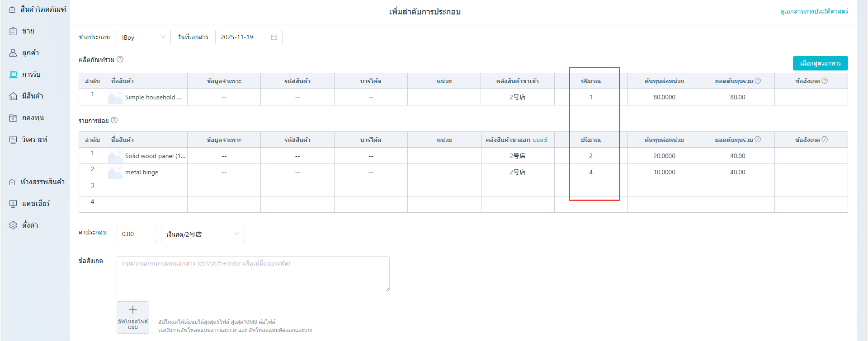Select the inventory (มีสินค้า) house icon
Viewport: 868px width, 341px height.
[x=13, y=96]
